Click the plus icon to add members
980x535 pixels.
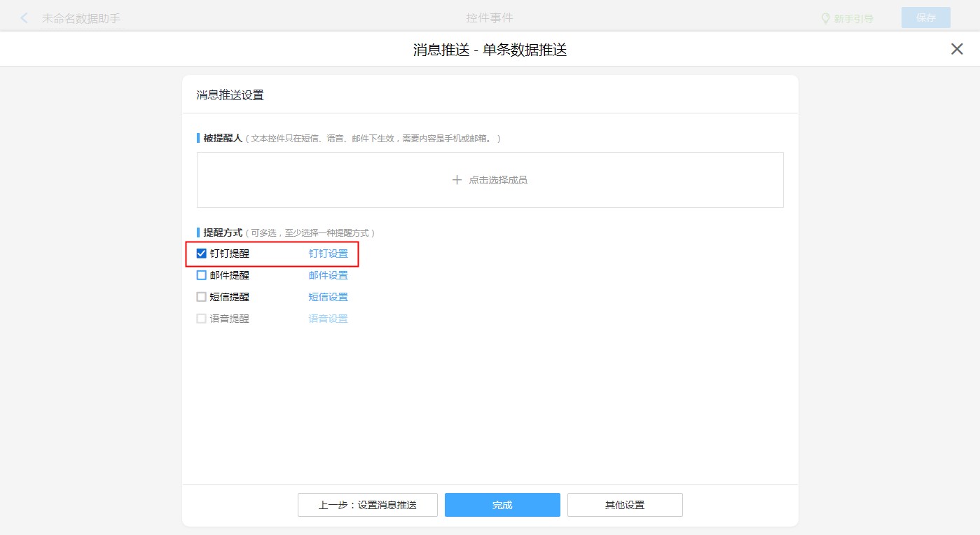[x=457, y=180]
